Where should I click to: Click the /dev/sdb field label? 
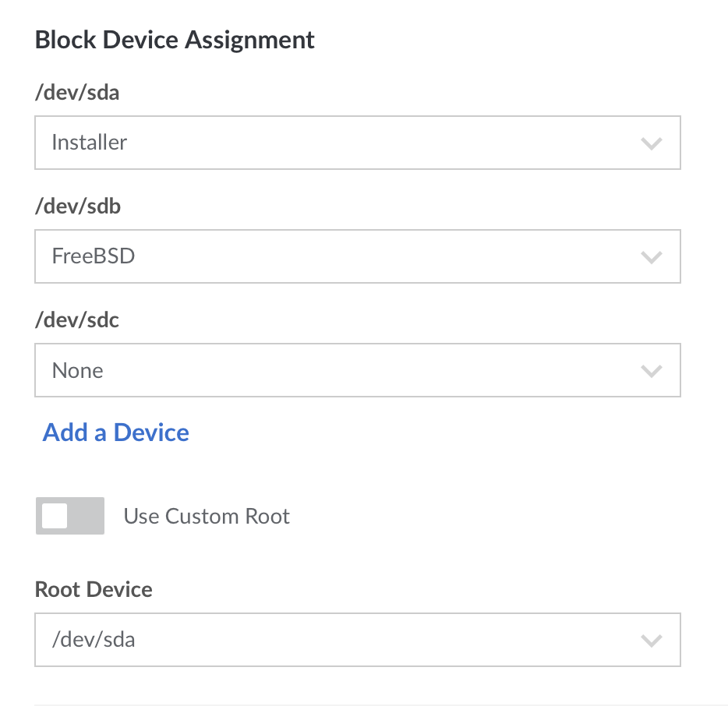click(78, 207)
